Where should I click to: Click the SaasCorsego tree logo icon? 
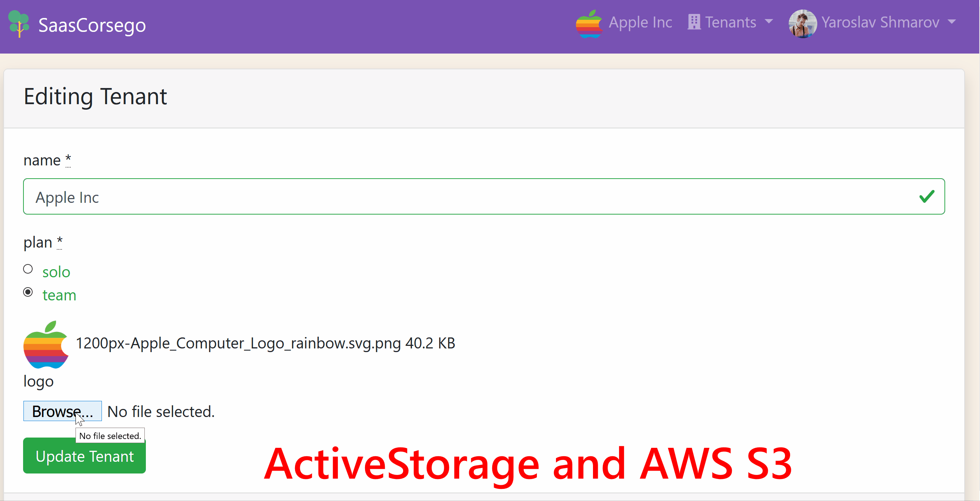(19, 24)
